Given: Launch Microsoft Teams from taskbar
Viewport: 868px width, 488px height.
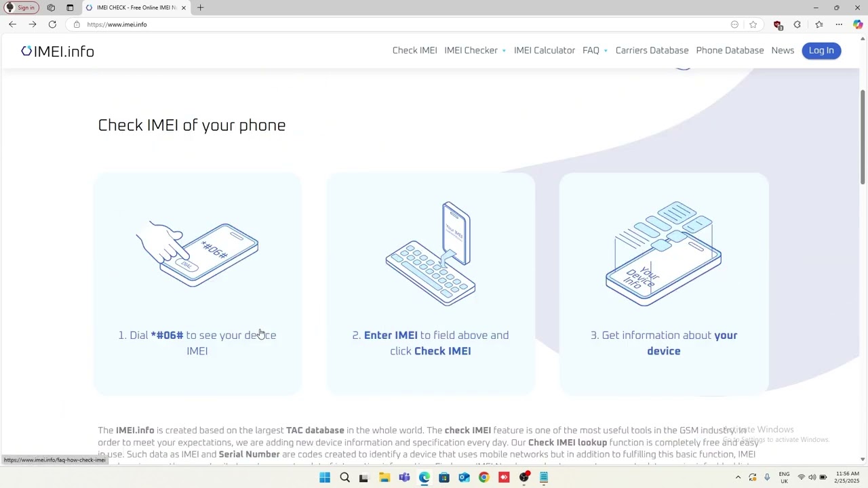Looking at the screenshot, I should pos(404,478).
